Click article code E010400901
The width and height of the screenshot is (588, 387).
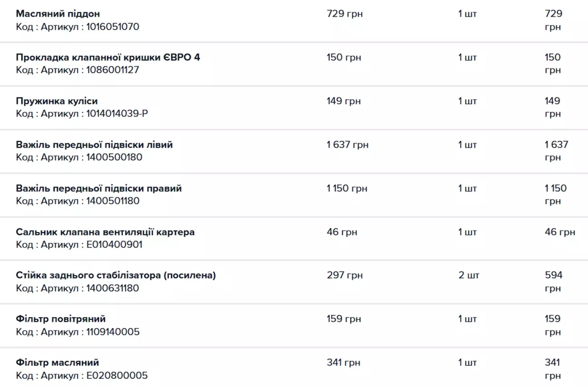coord(114,245)
